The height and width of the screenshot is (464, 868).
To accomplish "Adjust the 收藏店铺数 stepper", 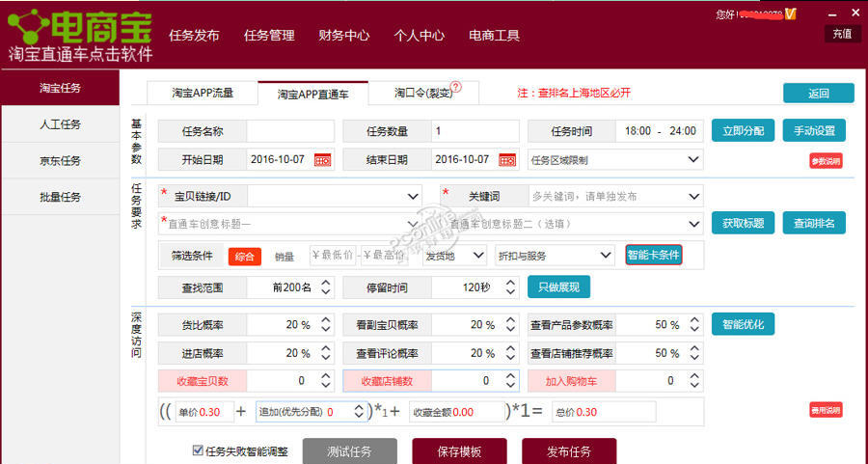I will click(x=510, y=381).
